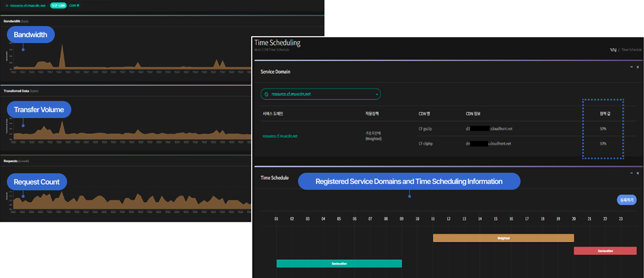Image resolution: width=644 pixels, height=278 pixels.
Task: Switch to the CDN 별 tab
Action: [x=74, y=5]
